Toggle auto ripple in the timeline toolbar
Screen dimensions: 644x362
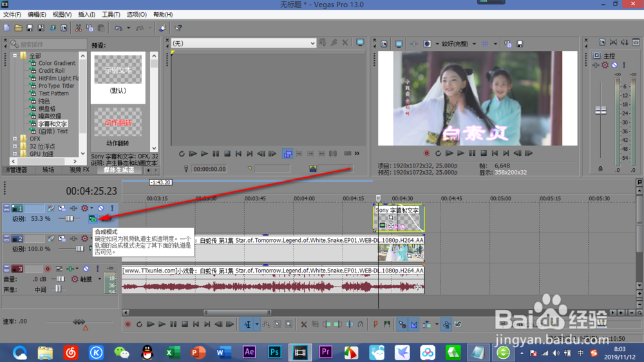427,325
